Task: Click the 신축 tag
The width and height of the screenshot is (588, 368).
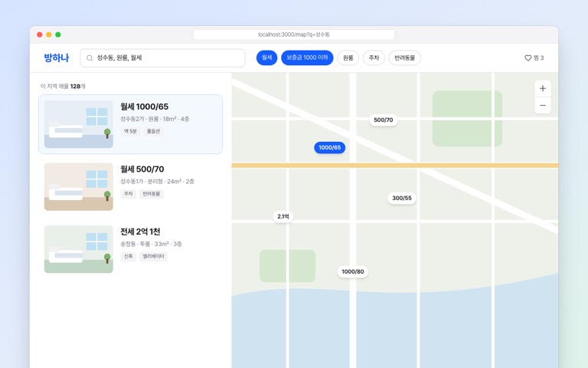Action: pyautogui.click(x=129, y=257)
